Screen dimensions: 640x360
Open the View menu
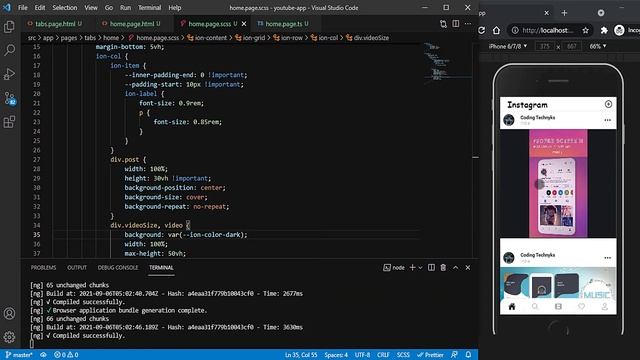coord(91,8)
